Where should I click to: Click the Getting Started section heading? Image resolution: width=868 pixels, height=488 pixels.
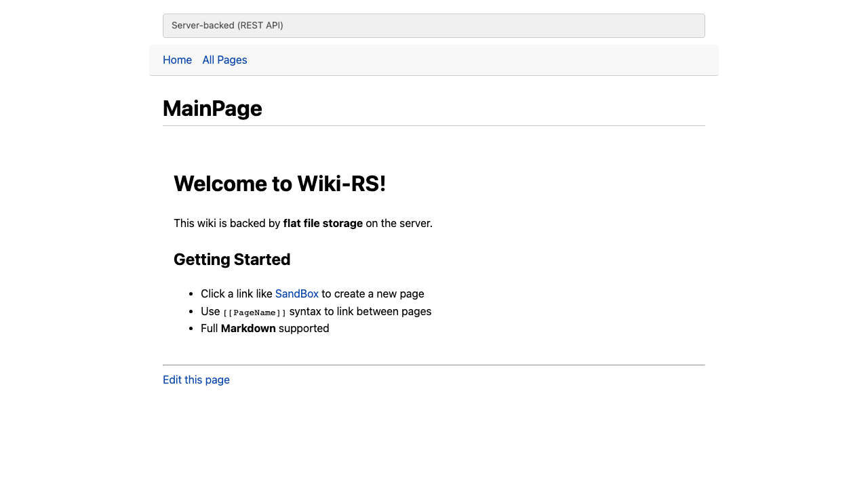[232, 260]
